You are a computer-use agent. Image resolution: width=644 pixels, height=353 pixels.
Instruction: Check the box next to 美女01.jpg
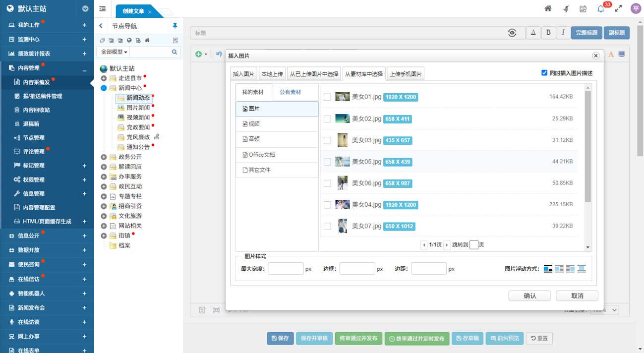tap(327, 97)
